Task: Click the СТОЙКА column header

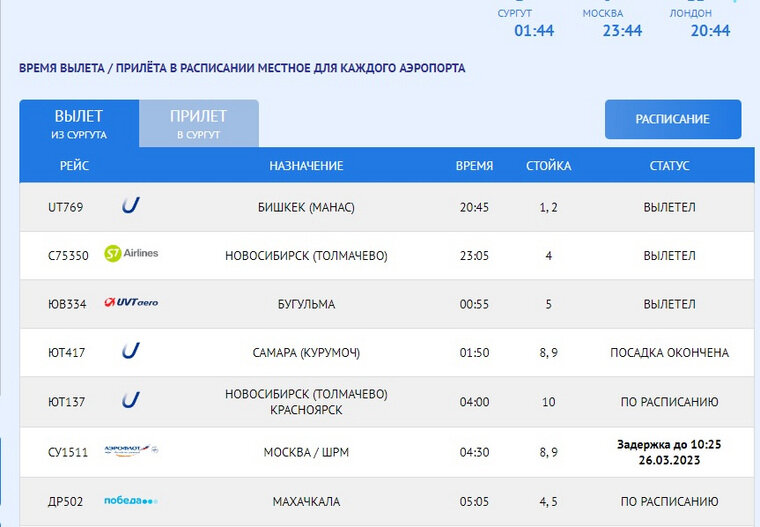Action: tap(549, 166)
